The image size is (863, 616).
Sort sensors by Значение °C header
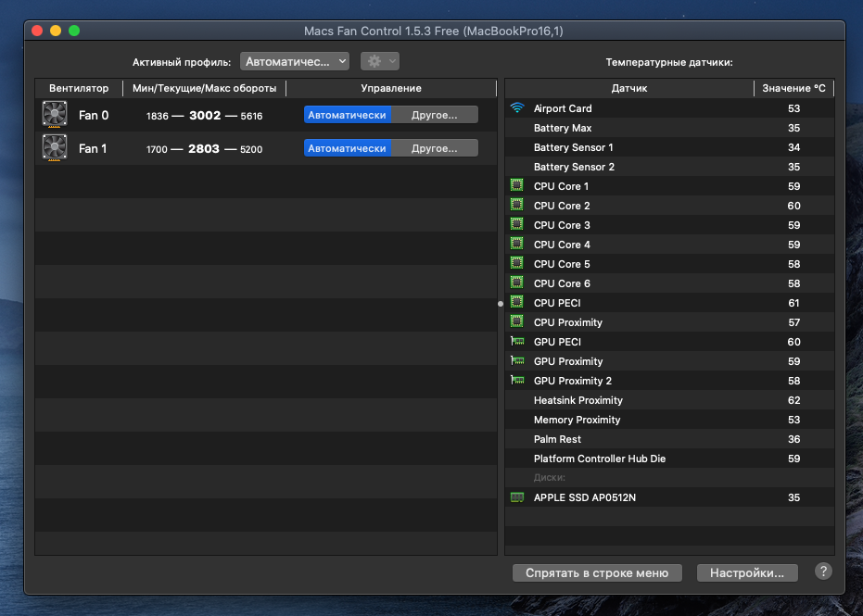pos(793,88)
